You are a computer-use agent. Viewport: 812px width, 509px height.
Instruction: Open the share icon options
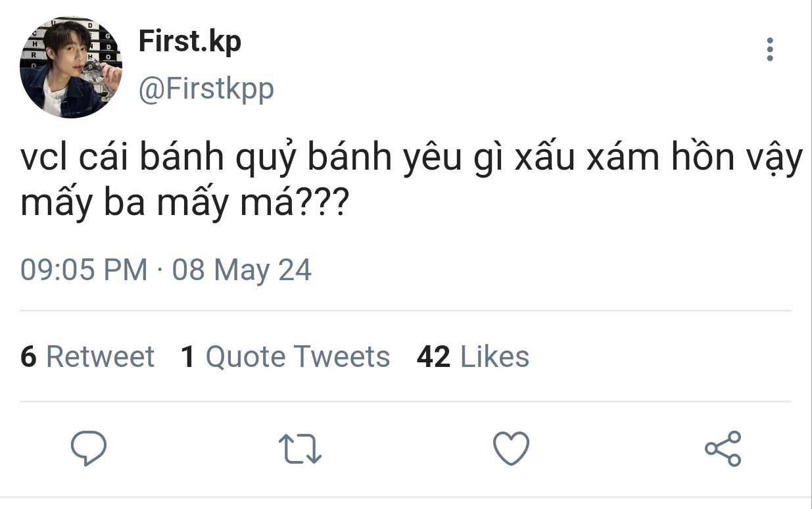[x=723, y=449]
